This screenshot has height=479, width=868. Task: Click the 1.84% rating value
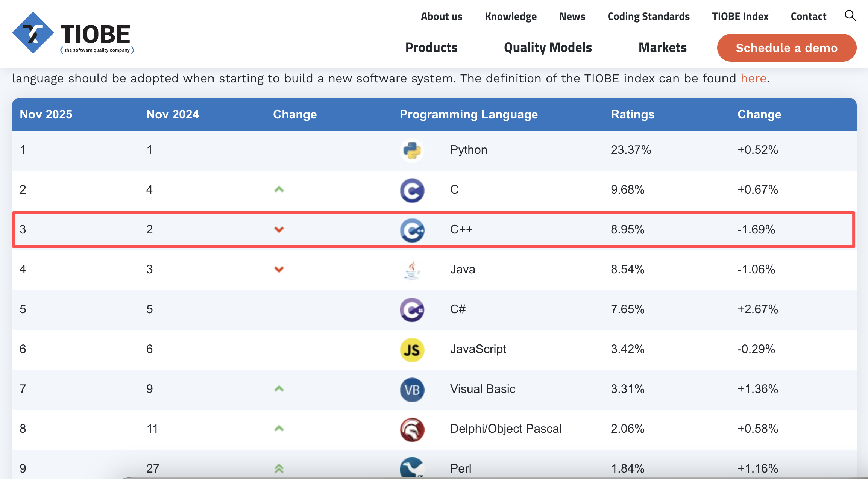628,468
